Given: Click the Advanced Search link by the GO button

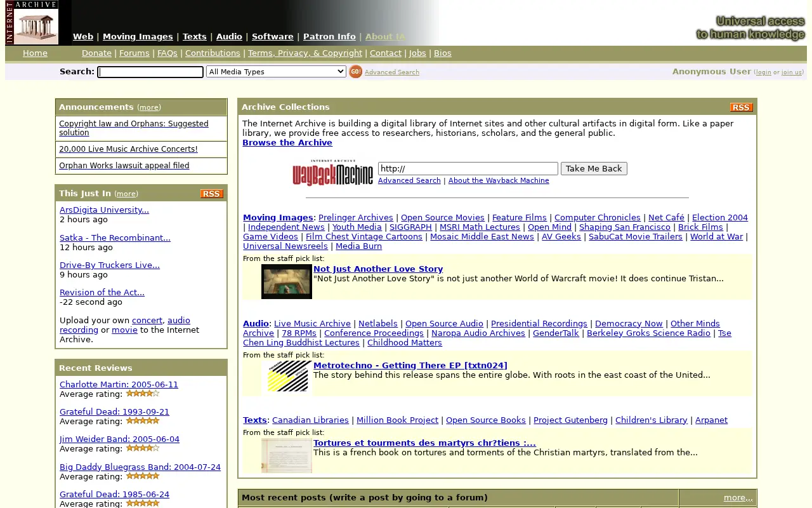Looking at the screenshot, I should tap(392, 72).
